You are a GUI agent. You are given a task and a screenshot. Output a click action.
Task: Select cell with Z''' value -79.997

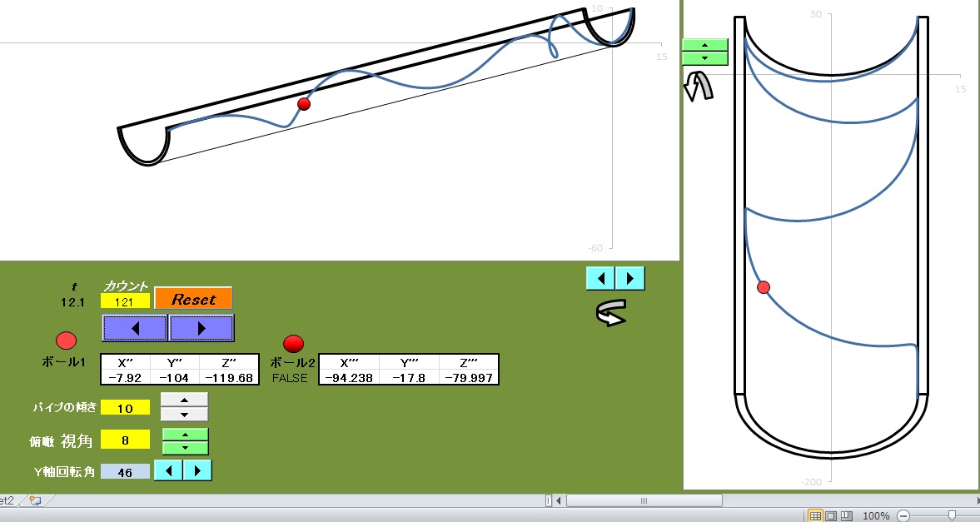click(468, 378)
